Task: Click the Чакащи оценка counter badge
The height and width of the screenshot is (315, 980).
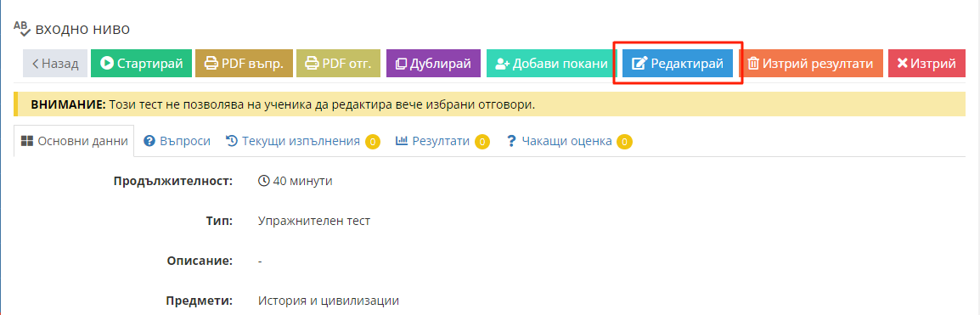Action: click(624, 142)
